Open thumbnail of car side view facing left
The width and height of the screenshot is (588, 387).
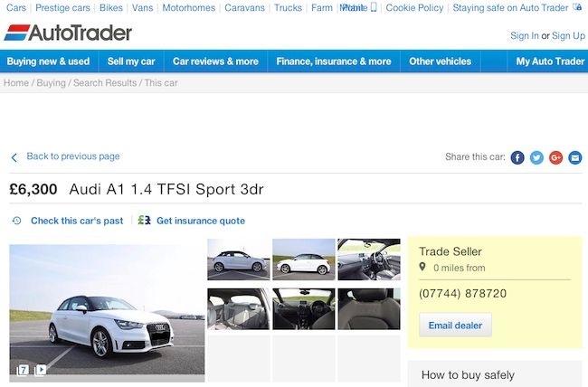[x=239, y=260]
